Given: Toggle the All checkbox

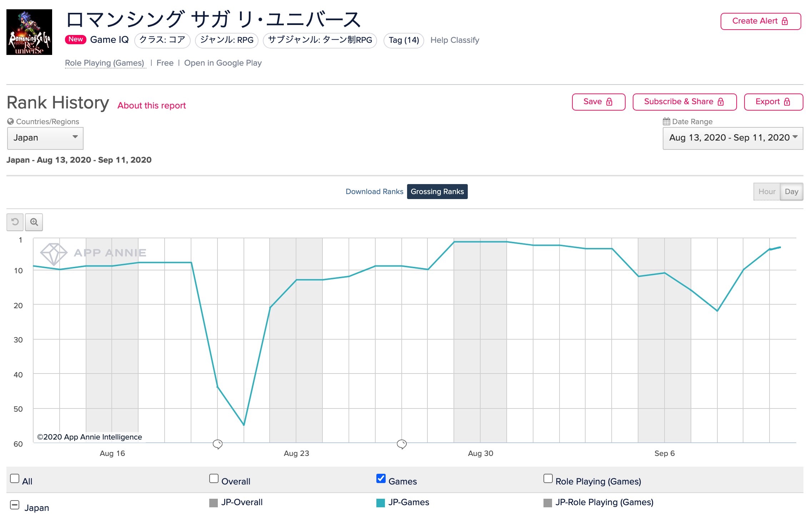Looking at the screenshot, I should click(x=15, y=478).
